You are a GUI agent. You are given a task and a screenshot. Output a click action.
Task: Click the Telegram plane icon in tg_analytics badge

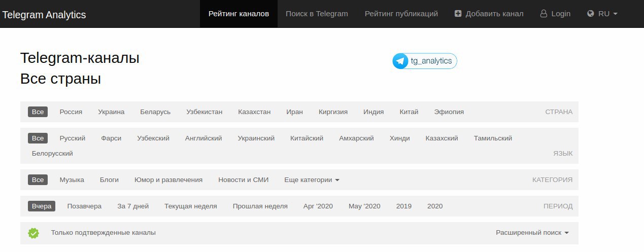point(400,61)
